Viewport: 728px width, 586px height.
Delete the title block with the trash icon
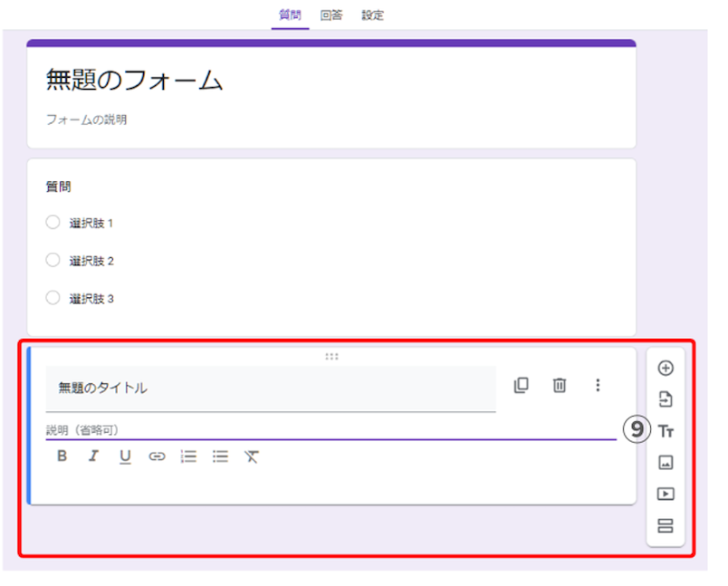point(559,385)
